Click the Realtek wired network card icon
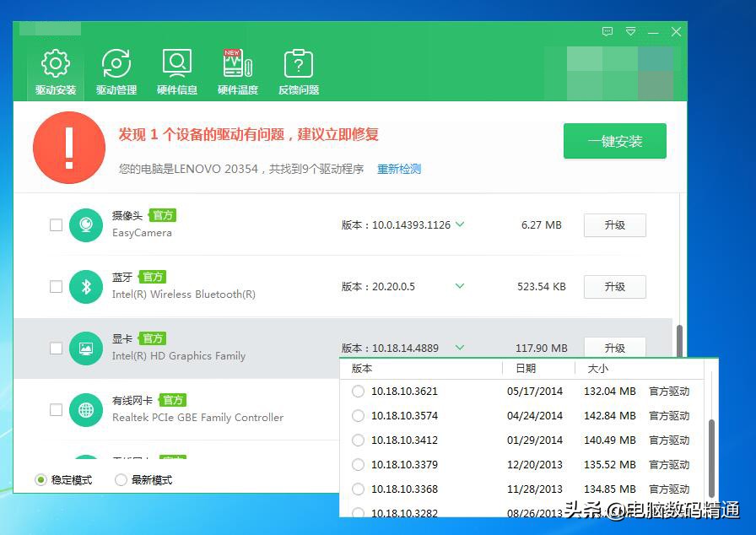756x535 pixels. tap(85, 410)
